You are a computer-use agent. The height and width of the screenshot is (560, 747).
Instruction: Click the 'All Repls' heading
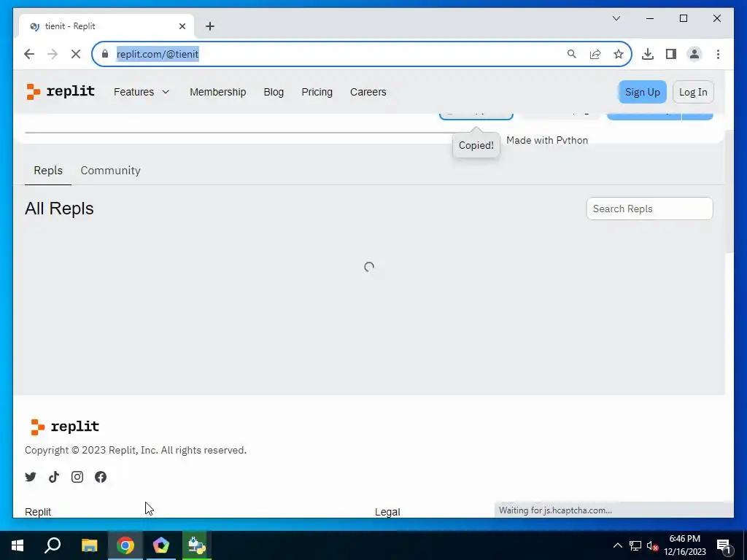(x=59, y=209)
